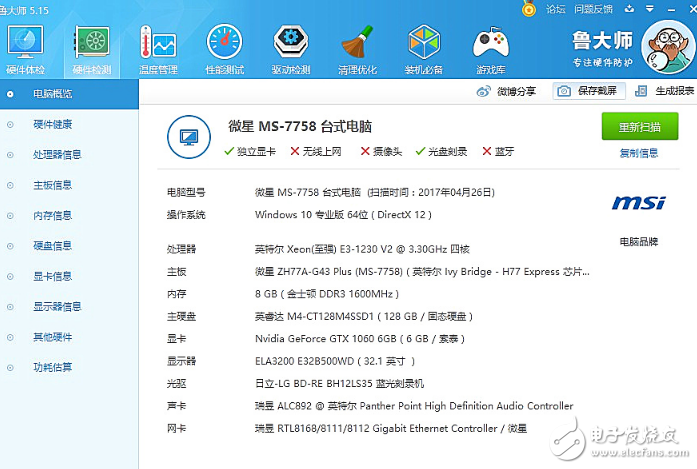
Task: Click 蓝牙 red cross indicator
Action: pyautogui.click(x=498, y=152)
